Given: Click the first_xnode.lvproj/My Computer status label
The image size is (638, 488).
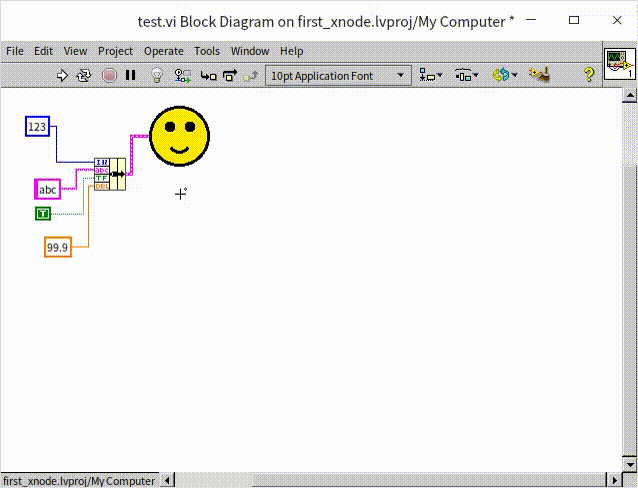Looking at the screenshot, I should [x=80, y=481].
